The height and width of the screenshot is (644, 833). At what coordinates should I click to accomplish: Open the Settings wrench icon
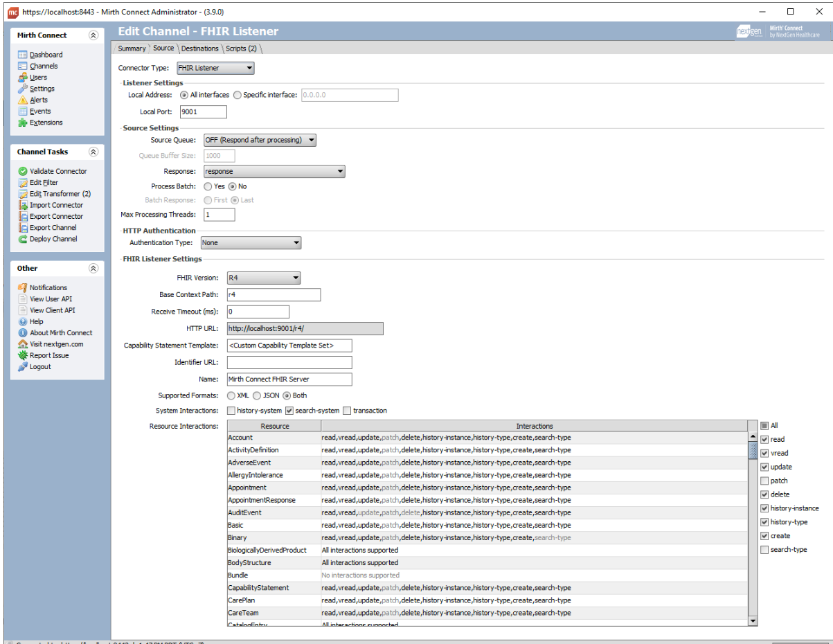(23, 89)
